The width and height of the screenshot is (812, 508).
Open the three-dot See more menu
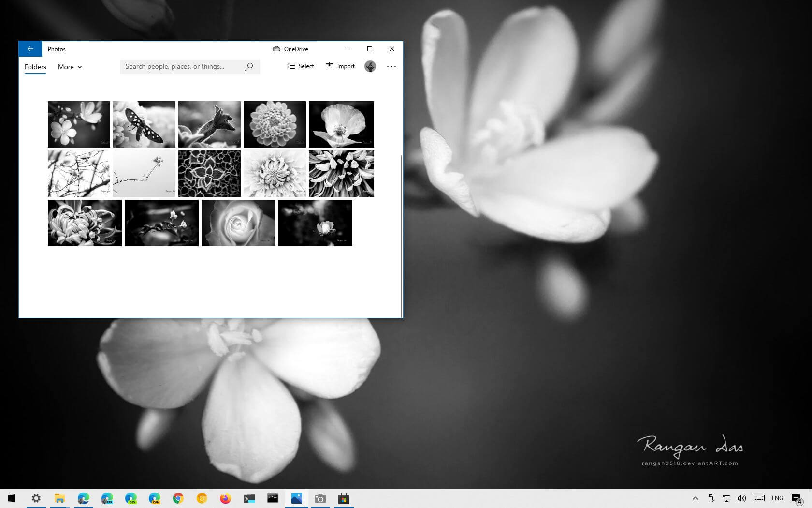(391, 67)
